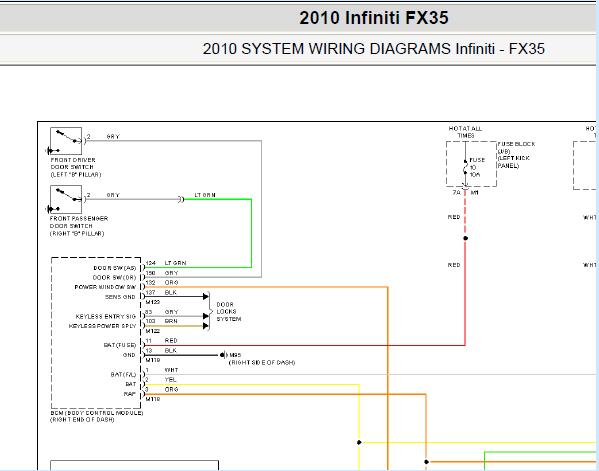The height and width of the screenshot is (471, 599).
Task: Click the DOOR SW (AS) pin 124 label
Action: (115, 268)
